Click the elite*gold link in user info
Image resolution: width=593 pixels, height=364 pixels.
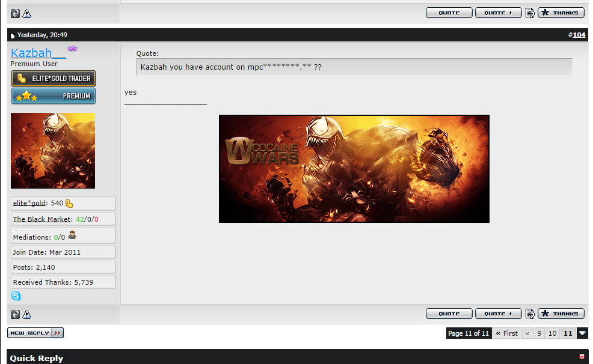click(29, 203)
